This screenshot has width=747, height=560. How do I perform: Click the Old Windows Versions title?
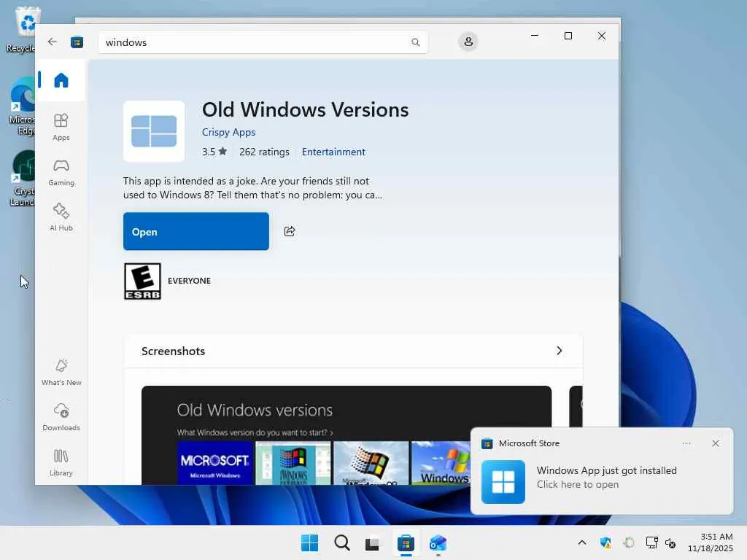pos(306,109)
